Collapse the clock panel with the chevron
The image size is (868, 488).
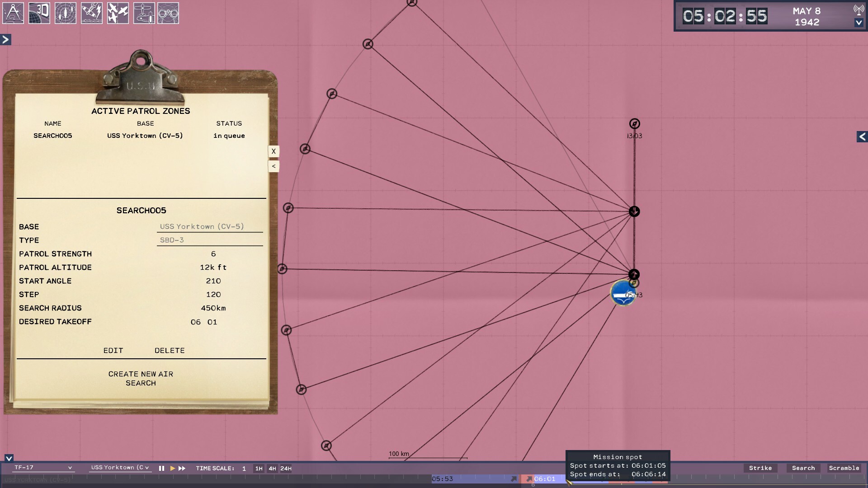859,23
